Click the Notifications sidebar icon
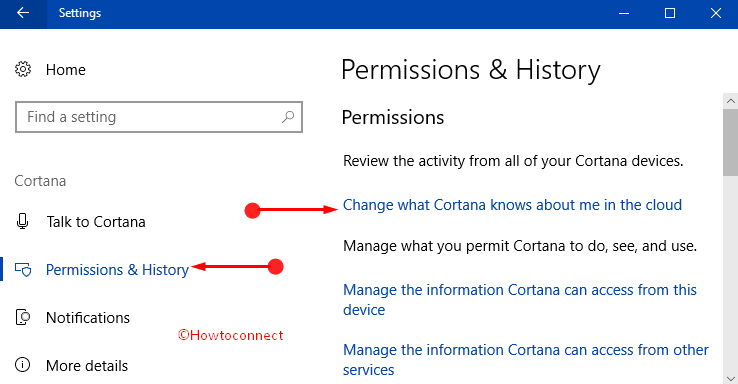The width and height of the screenshot is (738, 384). (x=23, y=317)
